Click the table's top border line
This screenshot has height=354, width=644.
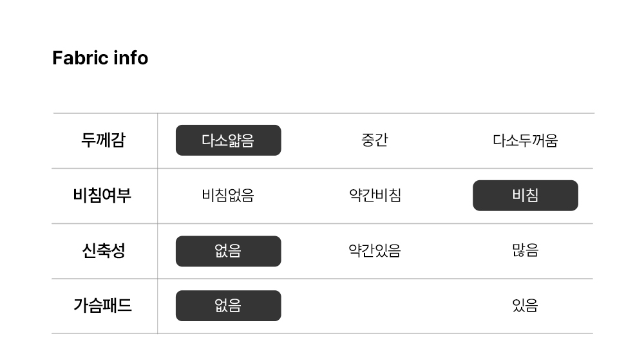tap(322, 113)
